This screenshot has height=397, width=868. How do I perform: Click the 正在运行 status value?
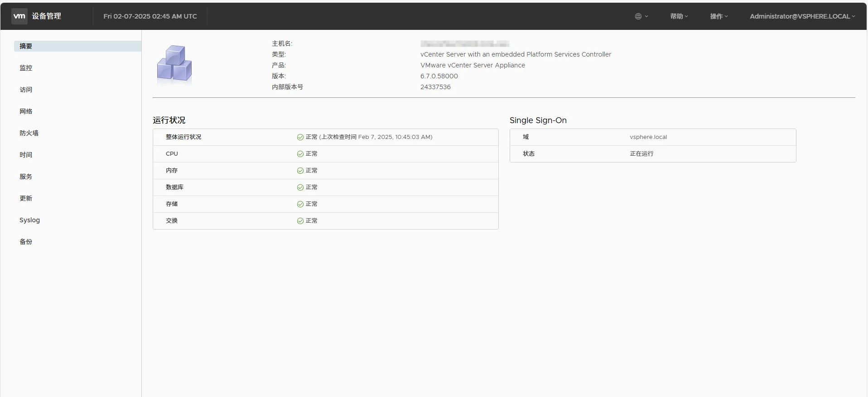[x=641, y=154]
